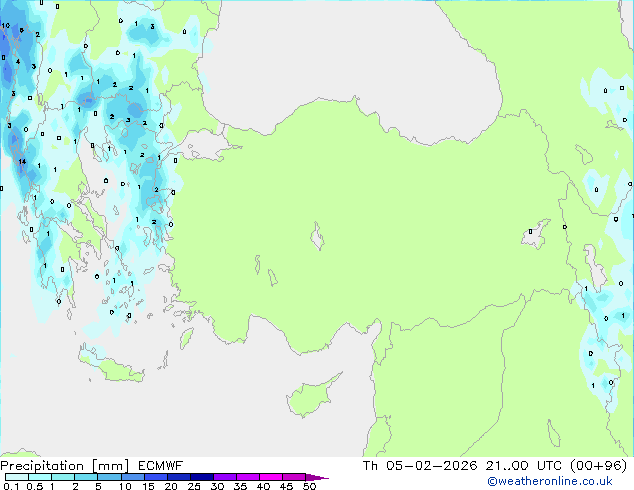Screen dimensions: 634x490
Task: Click the legend tick label '35'
Action: (240, 486)
